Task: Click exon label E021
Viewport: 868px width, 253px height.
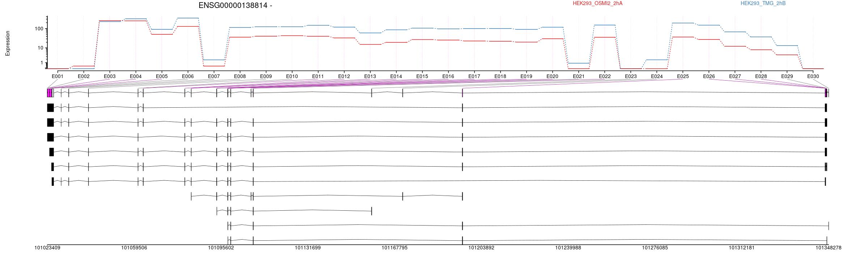Action: pyautogui.click(x=579, y=76)
